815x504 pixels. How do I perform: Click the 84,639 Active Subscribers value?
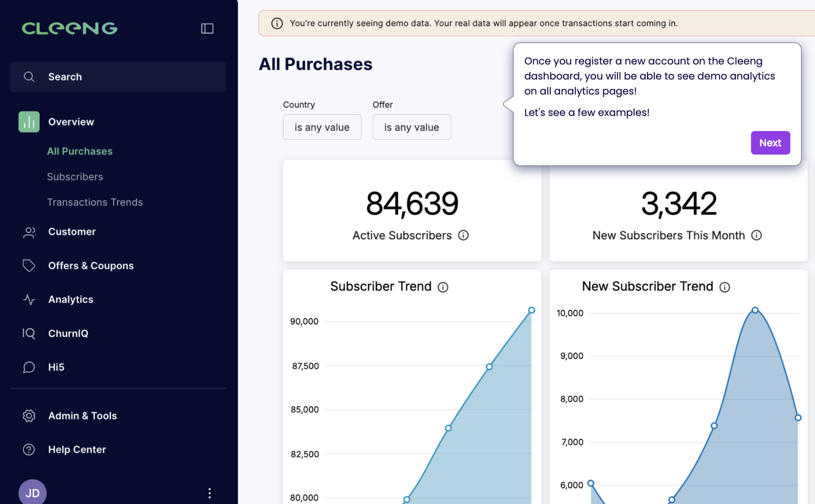pyautogui.click(x=412, y=203)
